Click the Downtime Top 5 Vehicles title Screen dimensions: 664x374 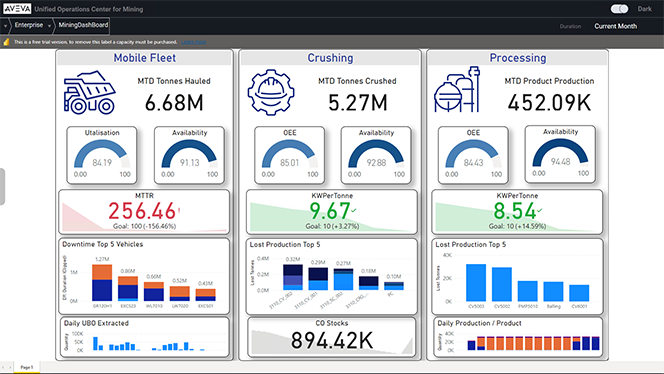102,244
